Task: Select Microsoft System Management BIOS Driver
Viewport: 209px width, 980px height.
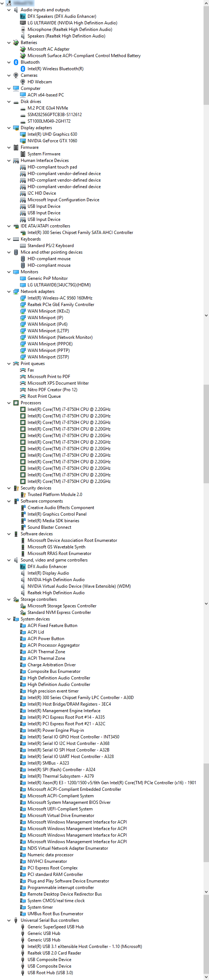Action: click(69, 802)
